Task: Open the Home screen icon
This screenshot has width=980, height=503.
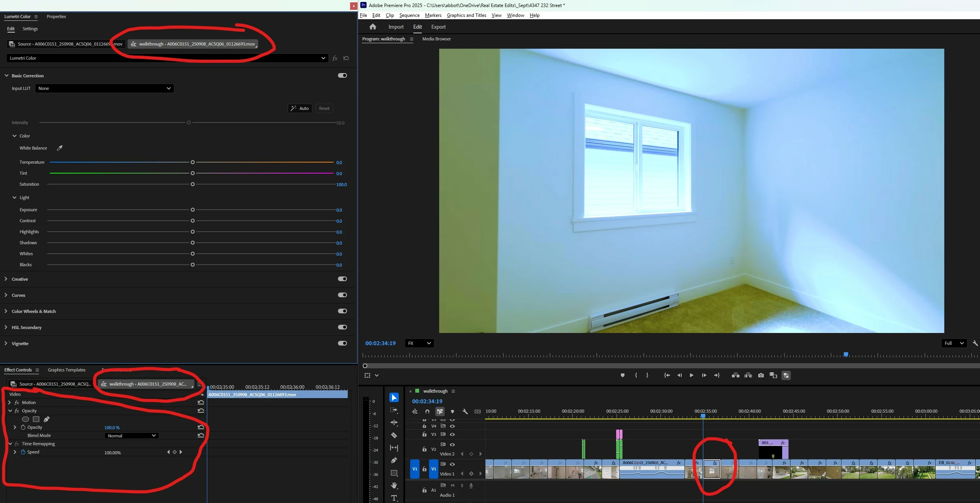Action: [372, 27]
